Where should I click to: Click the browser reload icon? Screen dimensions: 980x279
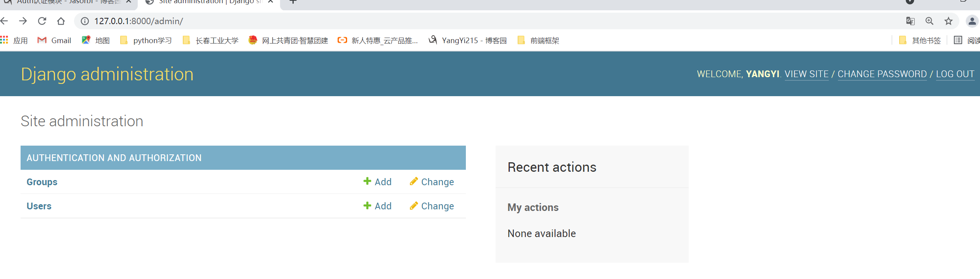coord(42,21)
